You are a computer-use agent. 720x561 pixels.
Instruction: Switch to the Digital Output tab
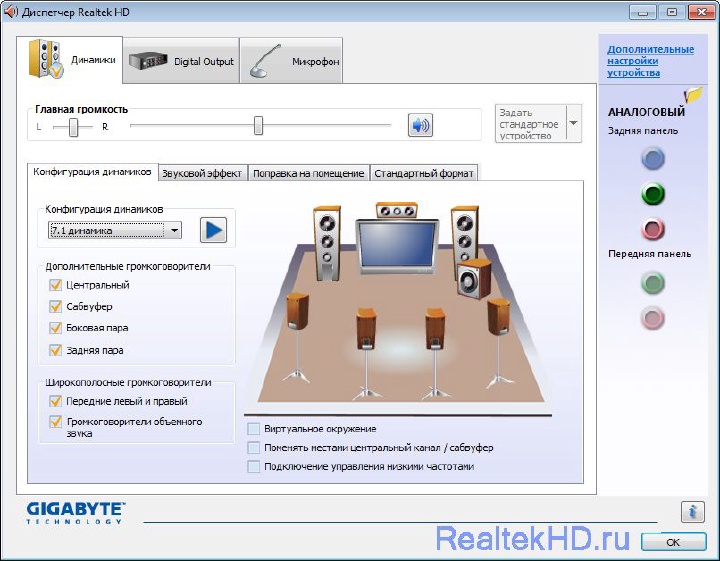(x=181, y=61)
